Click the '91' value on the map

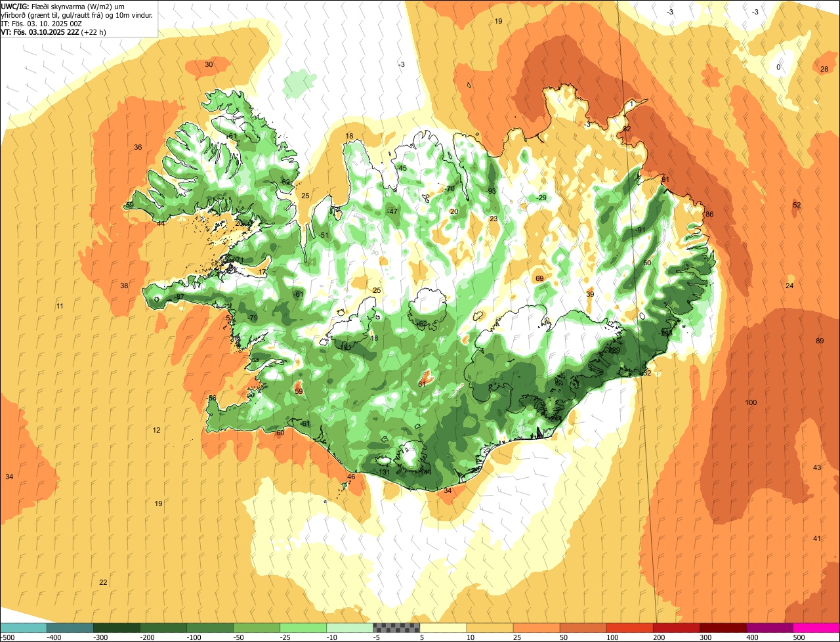click(665, 179)
